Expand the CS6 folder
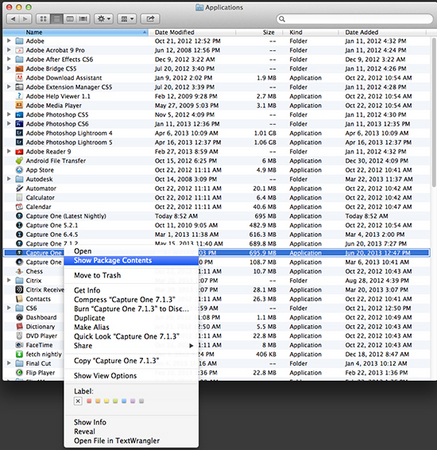The height and width of the screenshot is (450, 437). click(9, 308)
